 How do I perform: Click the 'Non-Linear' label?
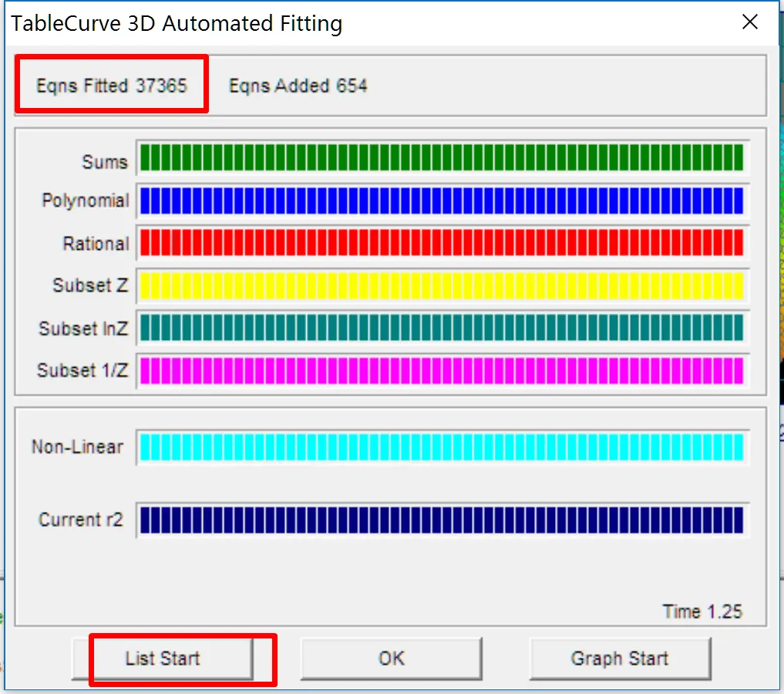point(78,446)
